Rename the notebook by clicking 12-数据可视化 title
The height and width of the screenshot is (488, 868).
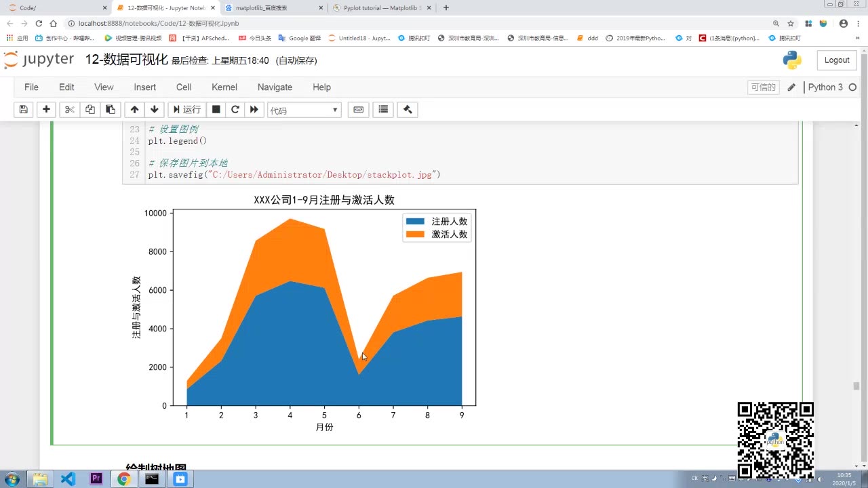pos(126,60)
